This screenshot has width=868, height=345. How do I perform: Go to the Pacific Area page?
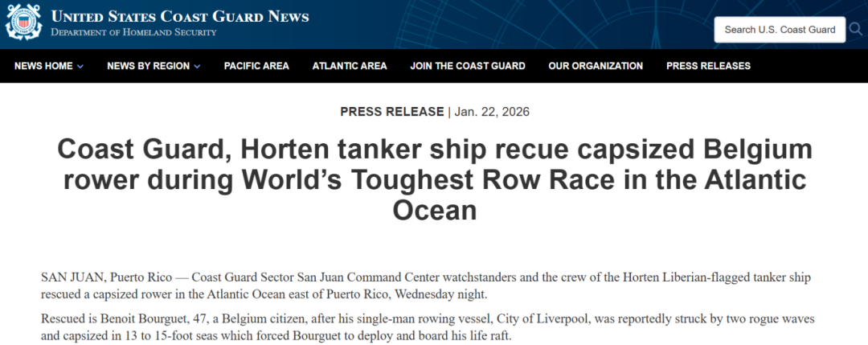tap(256, 66)
